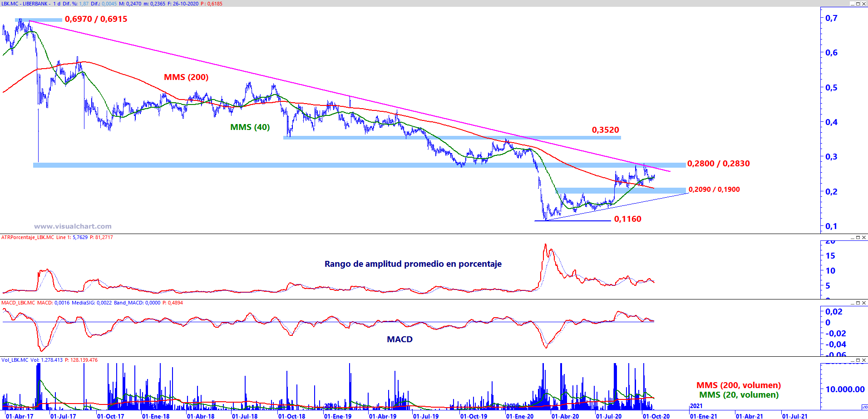Click the 01-Jul-21 date on time axis
Screen dimensions: 868x419
click(x=794, y=416)
